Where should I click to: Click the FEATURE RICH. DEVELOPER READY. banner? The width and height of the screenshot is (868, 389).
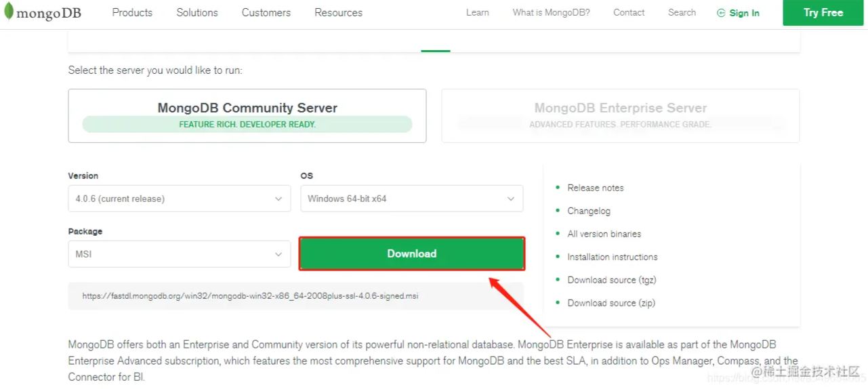click(247, 125)
